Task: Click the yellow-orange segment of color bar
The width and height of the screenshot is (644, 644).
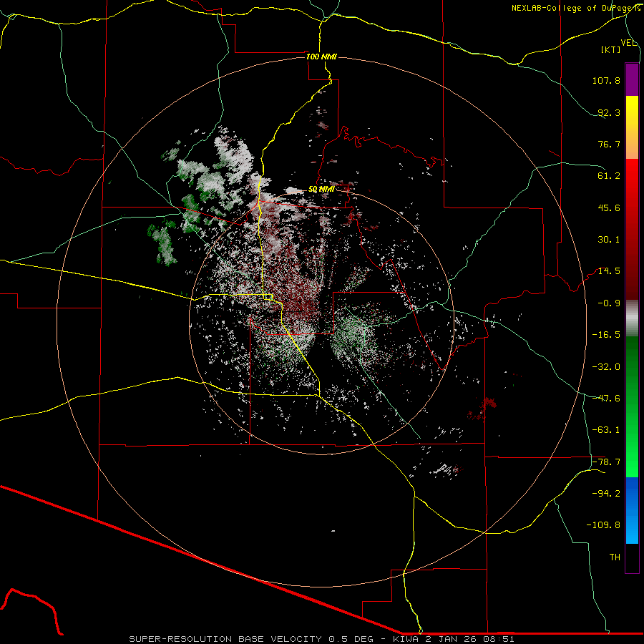Action: pos(632,127)
